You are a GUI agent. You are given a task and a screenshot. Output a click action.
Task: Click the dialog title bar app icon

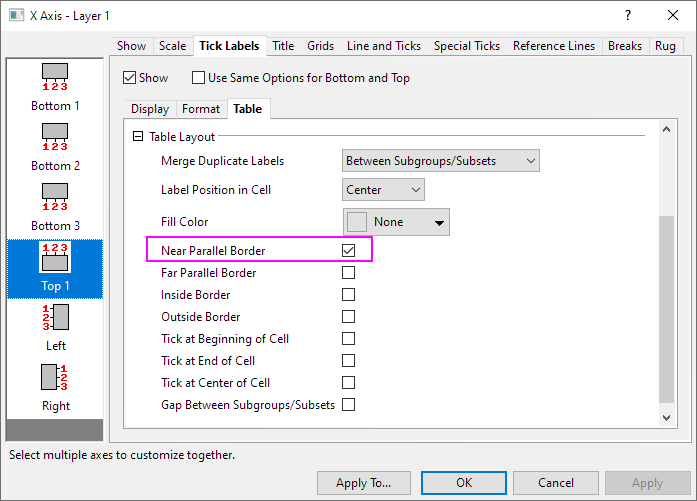coord(16,15)
